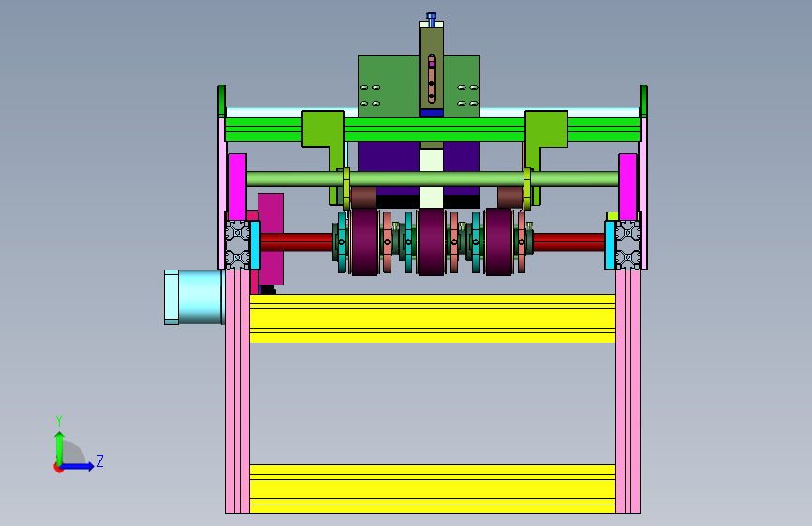The height and width of the screenshot is (526, 812).
Task: Select the left magenta support block
Action: pyautogui.click(x=238, y=187)
